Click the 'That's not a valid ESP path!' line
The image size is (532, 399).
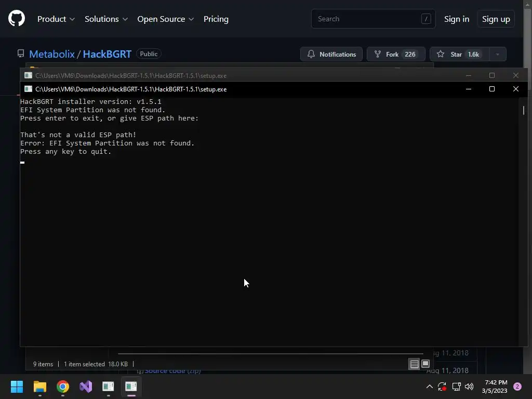78,135
